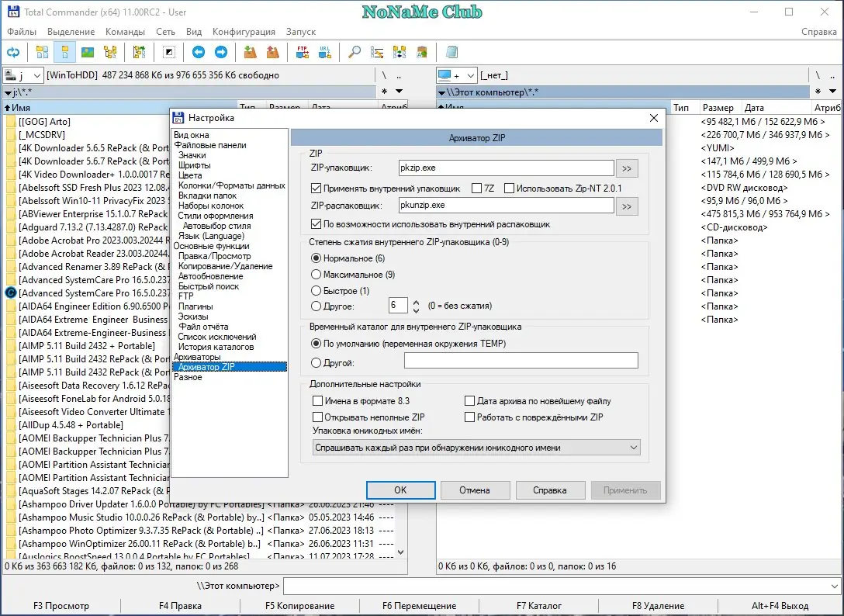Click right panel root directory backslash button
This screenshot has height=616, width=844.
tap(817, 75)
